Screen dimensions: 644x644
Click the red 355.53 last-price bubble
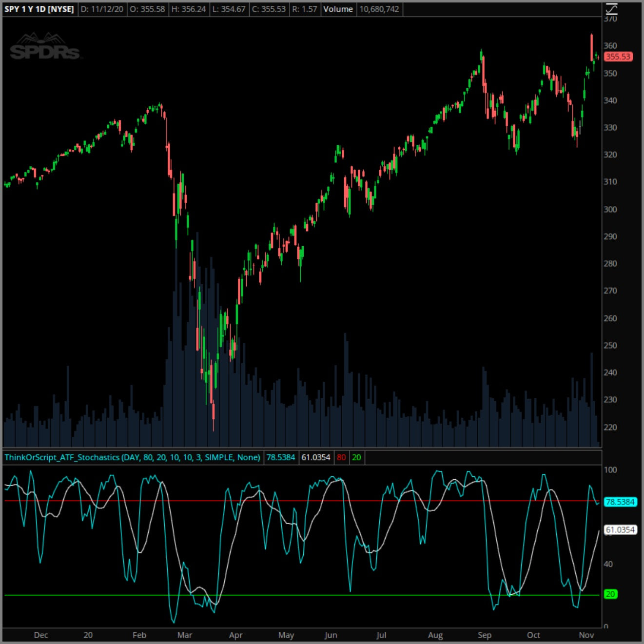(618, 57)
